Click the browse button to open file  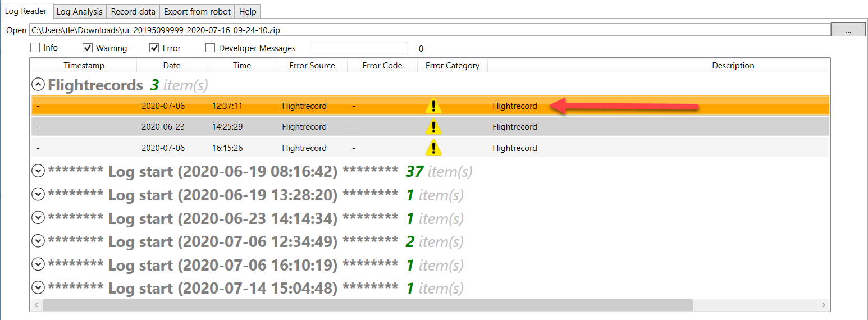point(848,30)
